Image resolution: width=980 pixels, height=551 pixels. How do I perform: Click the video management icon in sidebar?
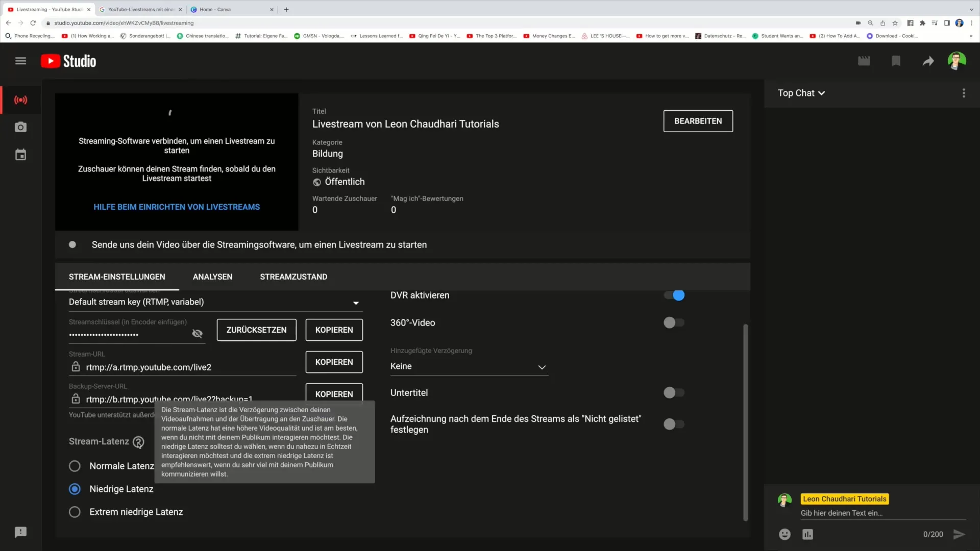(x=20, y=155)
